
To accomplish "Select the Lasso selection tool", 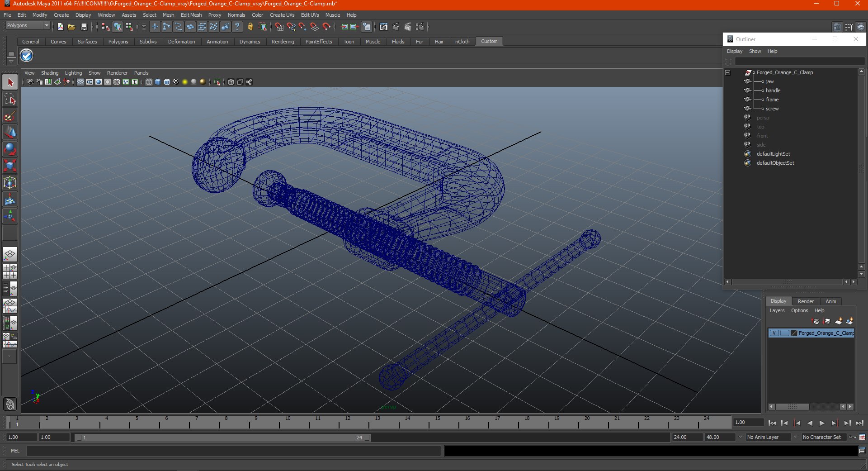I will [x=10, y=100].
